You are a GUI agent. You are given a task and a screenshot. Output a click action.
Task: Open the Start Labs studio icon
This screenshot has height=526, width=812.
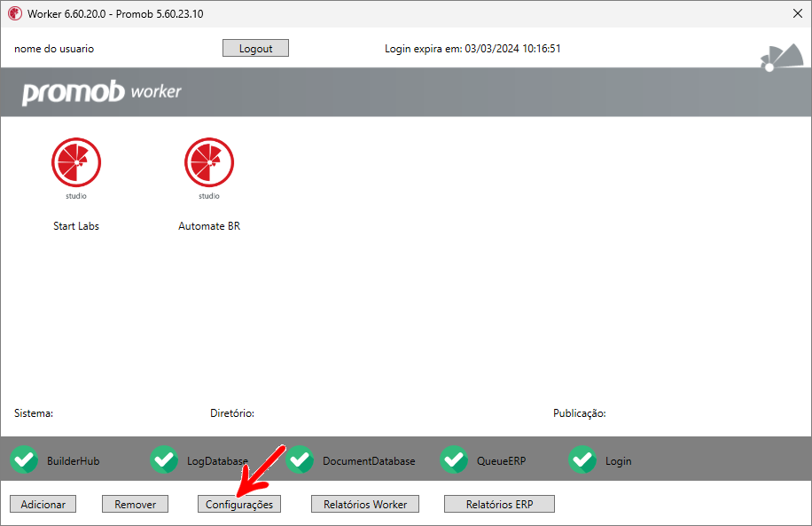pos(76,169)
